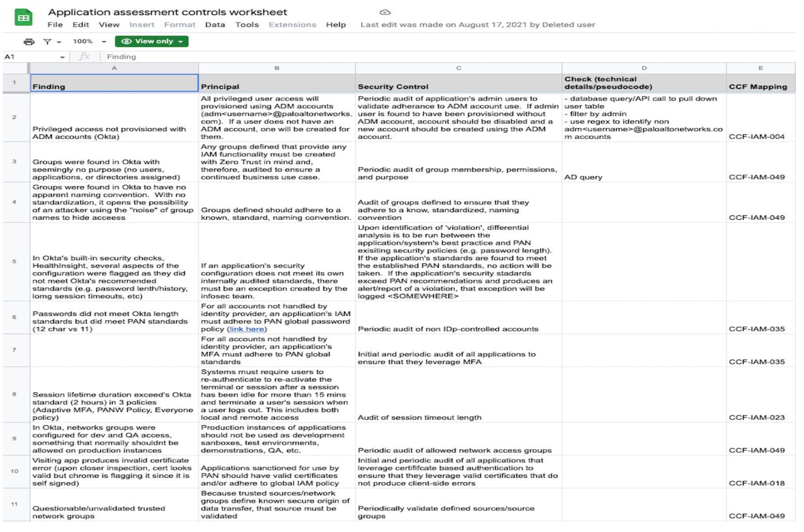The height and width of the screenshot is (532, 804).
Task: Open the 100% zoom dropdown
Action: [90, 41]
